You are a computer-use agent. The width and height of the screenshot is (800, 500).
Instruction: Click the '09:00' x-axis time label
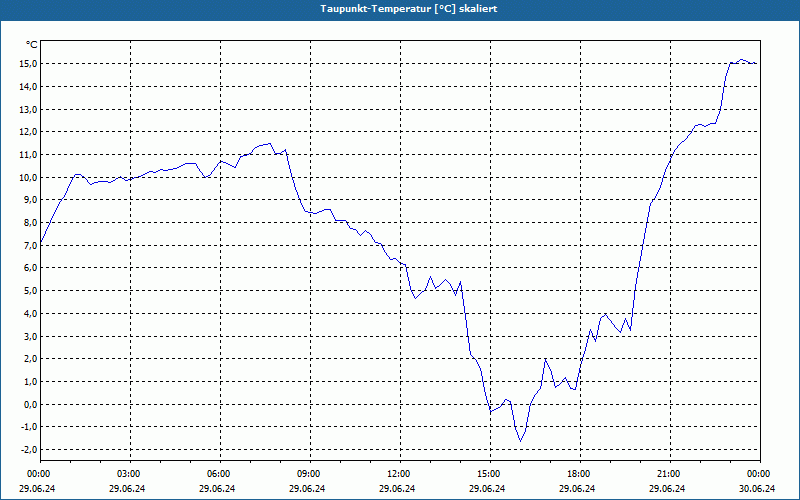308,474
